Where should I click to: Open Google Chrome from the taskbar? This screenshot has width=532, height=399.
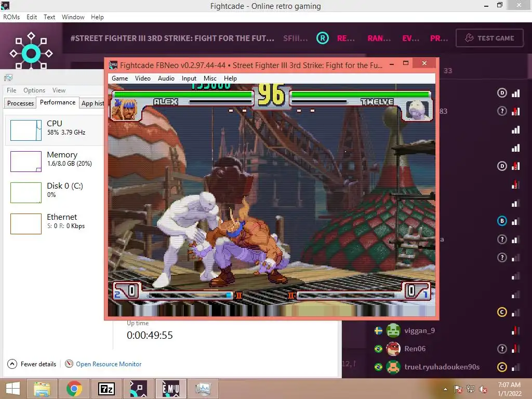pyautogui.click(x=74, y=389)
